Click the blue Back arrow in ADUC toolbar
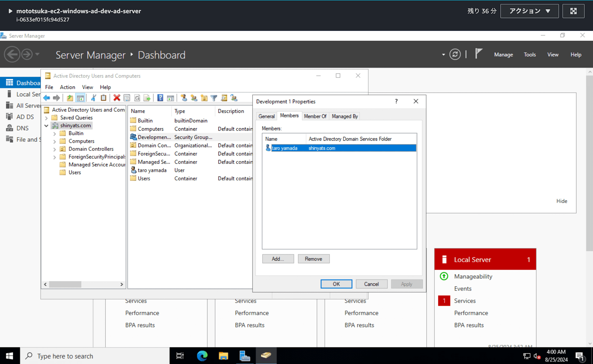Viewport: 593px width, 364px height. [x=47, y=98]
